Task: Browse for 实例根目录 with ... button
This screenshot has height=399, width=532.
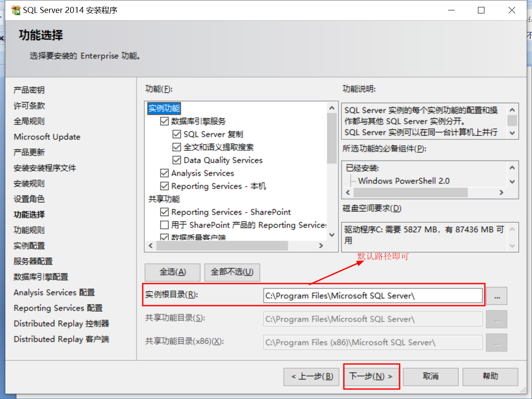Action: (x=497, y=296)
